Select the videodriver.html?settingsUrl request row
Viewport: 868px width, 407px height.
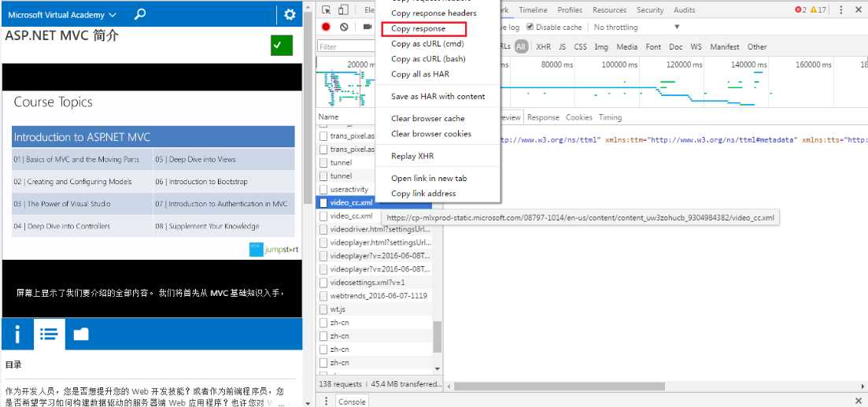(373, 229)
